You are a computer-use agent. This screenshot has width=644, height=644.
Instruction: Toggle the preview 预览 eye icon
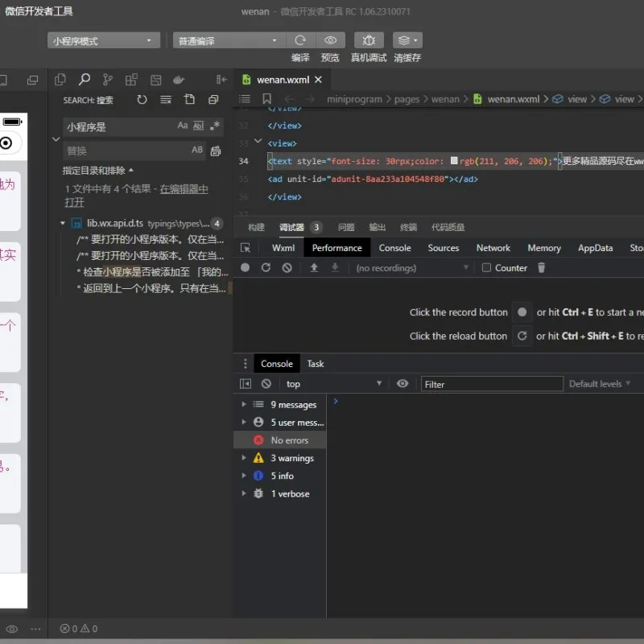point(331,40)
